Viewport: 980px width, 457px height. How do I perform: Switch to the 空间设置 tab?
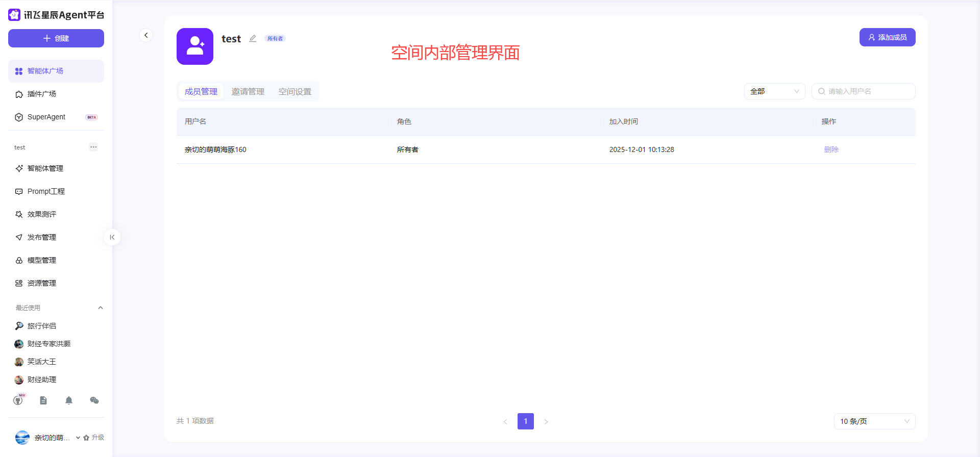coord(295,92)
